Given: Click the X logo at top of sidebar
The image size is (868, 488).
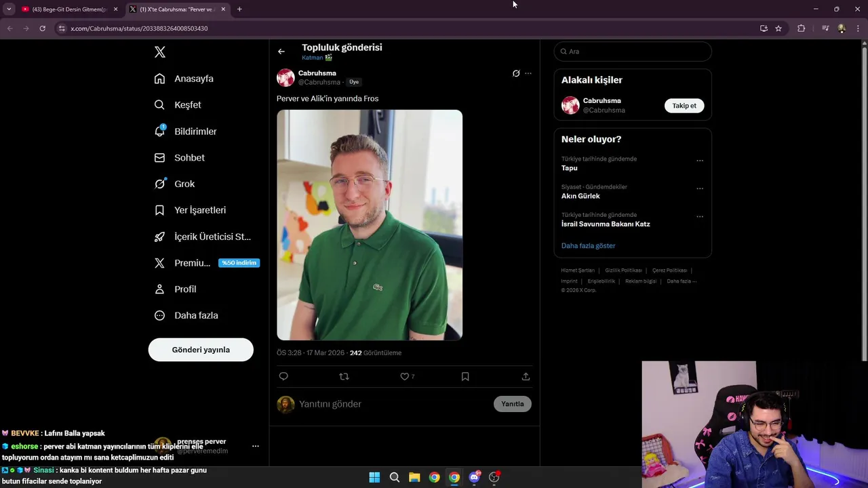Looking at the screenshot, I should point(160,52).
